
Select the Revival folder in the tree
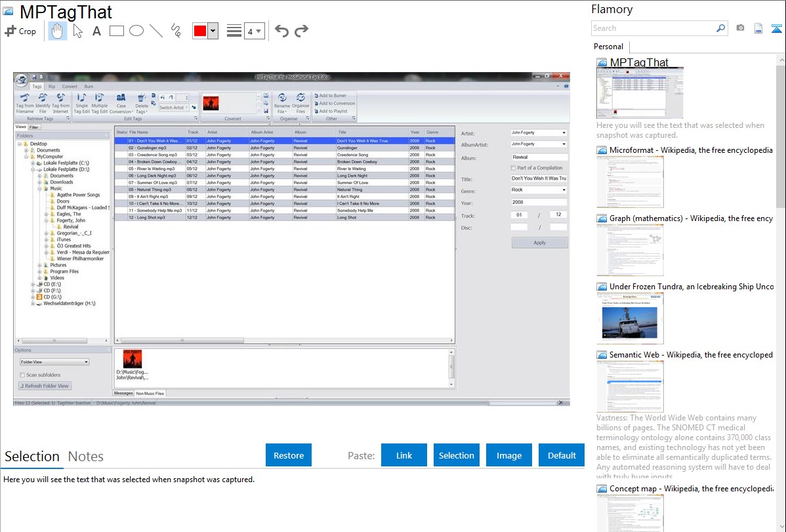71,226
